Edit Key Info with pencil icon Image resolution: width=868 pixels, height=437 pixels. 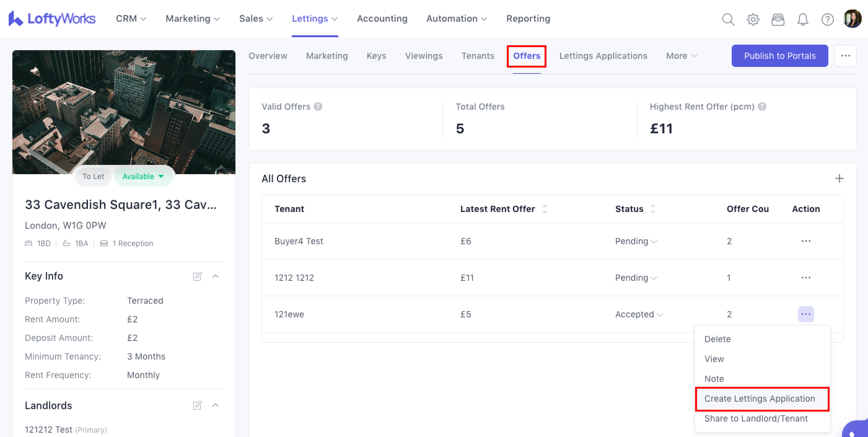pyautogui.click(x=197, y=276)
